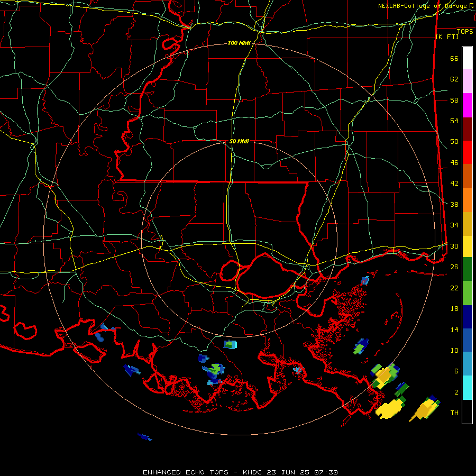Click the "100 NMI" range ring label
Image resolution: width=476 pixels, height=476 pixels.
point(239,43)
